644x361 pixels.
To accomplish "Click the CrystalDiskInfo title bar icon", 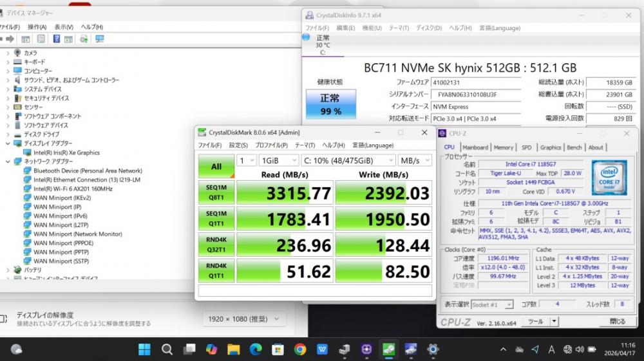I will tap(309, 15).
